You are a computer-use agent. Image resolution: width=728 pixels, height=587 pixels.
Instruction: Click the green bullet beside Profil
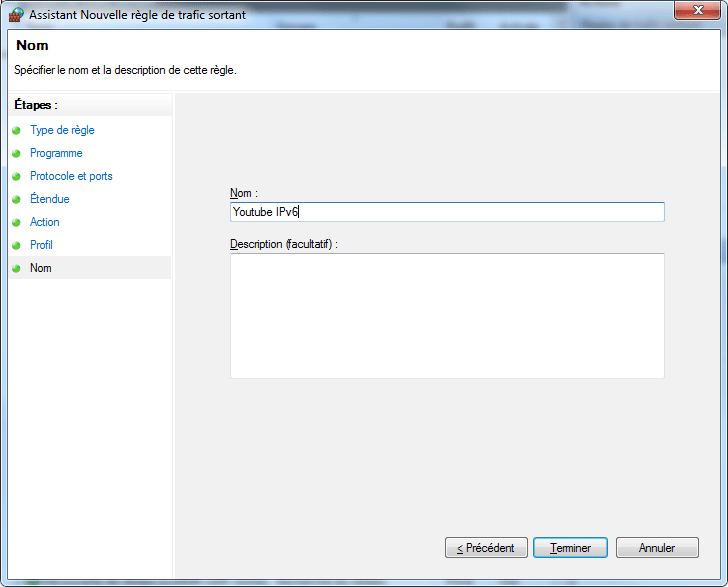pos(16,245)
